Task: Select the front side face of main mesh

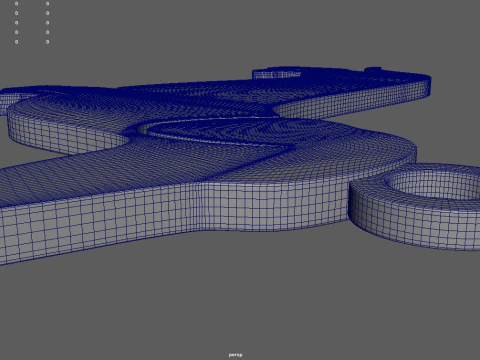Action: 167,213
